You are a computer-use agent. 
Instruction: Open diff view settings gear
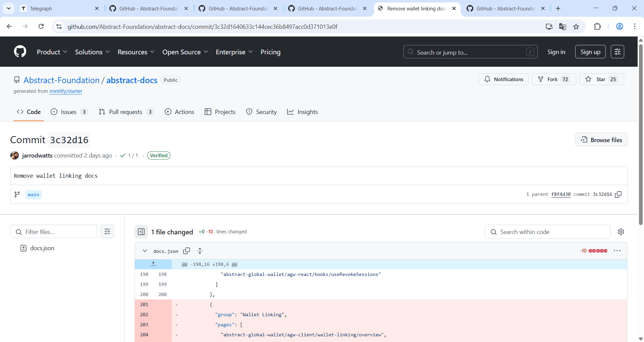[621, 232]
